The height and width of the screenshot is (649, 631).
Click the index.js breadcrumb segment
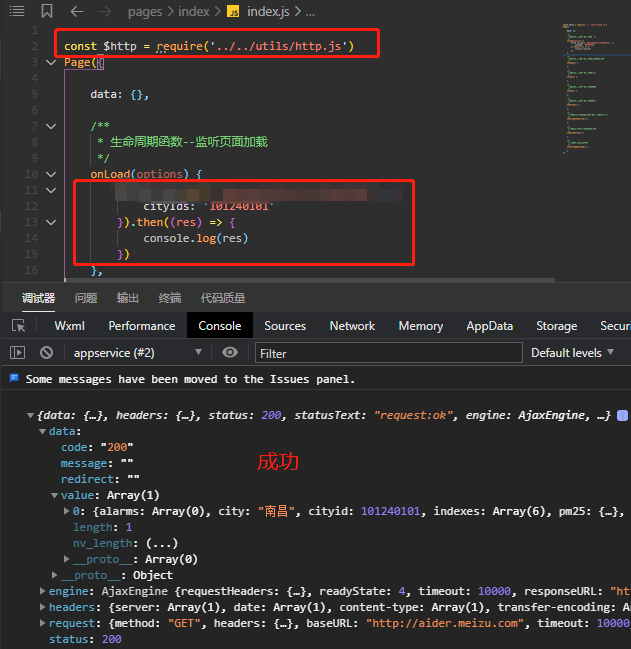[x=268, y=12]
